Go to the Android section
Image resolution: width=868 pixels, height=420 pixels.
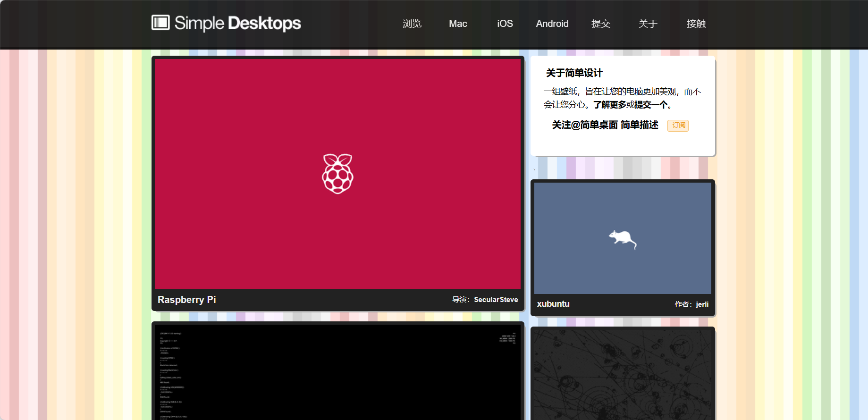tap(552, 24)
